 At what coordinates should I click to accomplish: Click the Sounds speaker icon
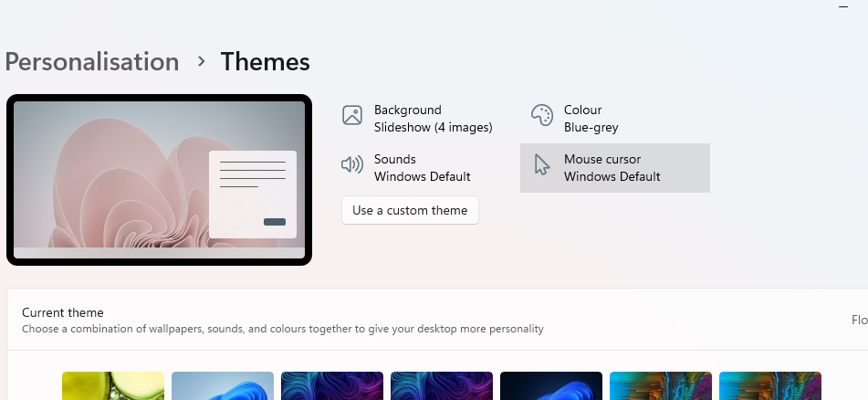[352, 164]
